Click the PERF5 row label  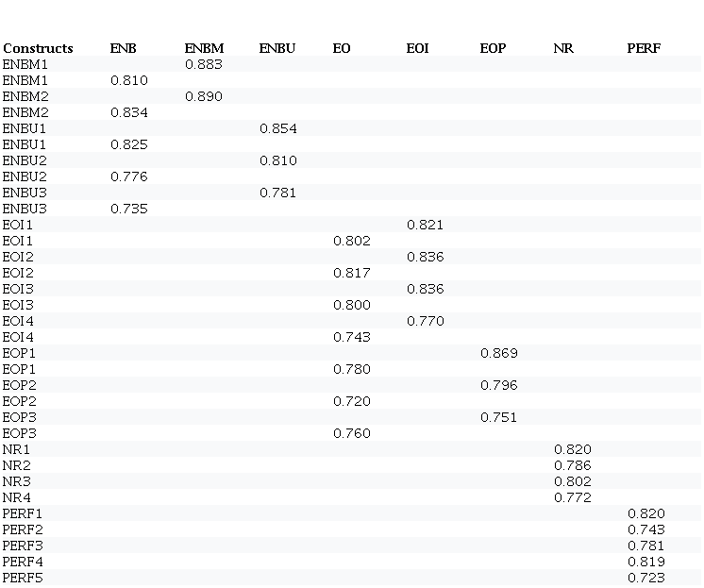click(x=23, y=578)
